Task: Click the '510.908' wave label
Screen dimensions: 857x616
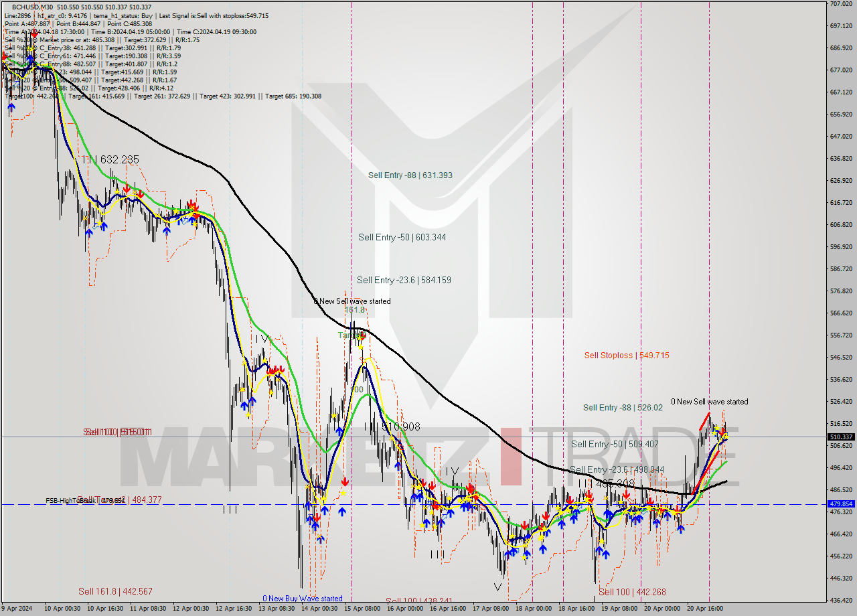Action: click(400, 426)
